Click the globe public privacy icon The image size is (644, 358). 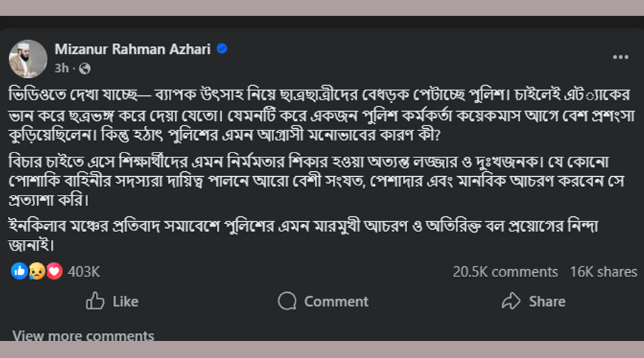point(85,69)
